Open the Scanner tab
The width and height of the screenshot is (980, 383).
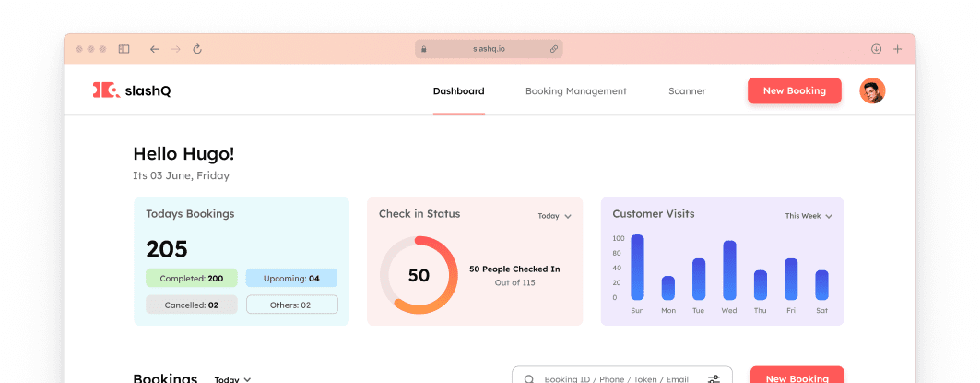pyautogui.click(x=688, y=90)
